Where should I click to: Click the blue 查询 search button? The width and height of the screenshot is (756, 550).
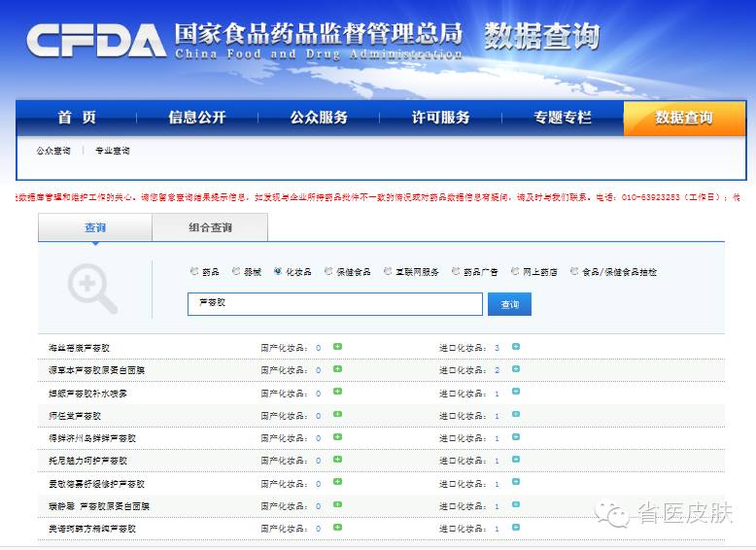509,304
